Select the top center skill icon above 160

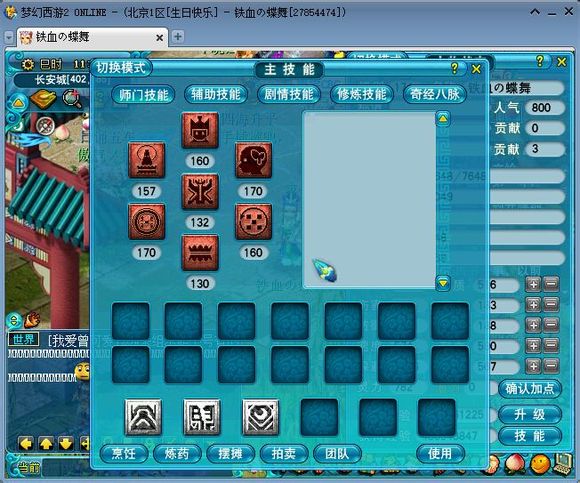coord(200,130)
